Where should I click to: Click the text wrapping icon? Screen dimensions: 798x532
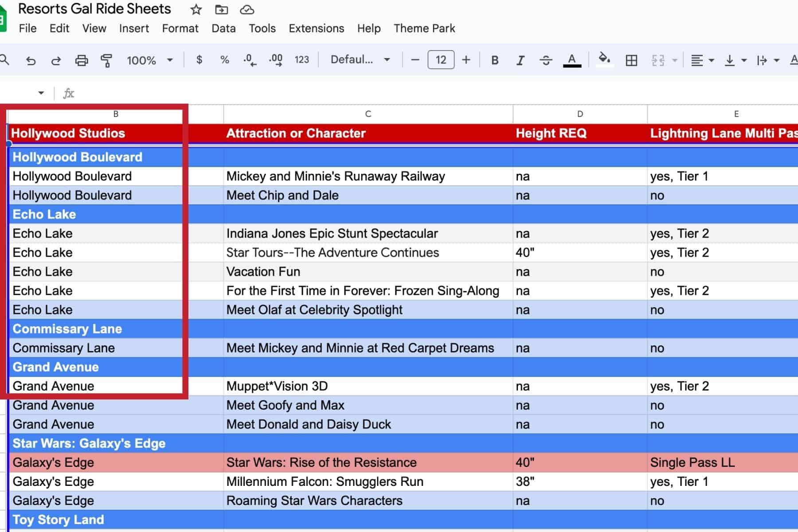[x=762, y=60]
